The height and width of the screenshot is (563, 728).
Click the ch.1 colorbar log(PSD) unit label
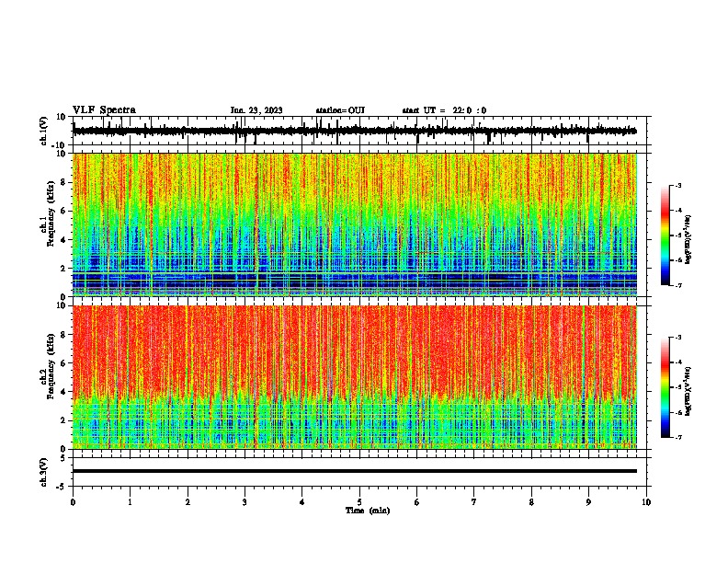coord(688,240)
